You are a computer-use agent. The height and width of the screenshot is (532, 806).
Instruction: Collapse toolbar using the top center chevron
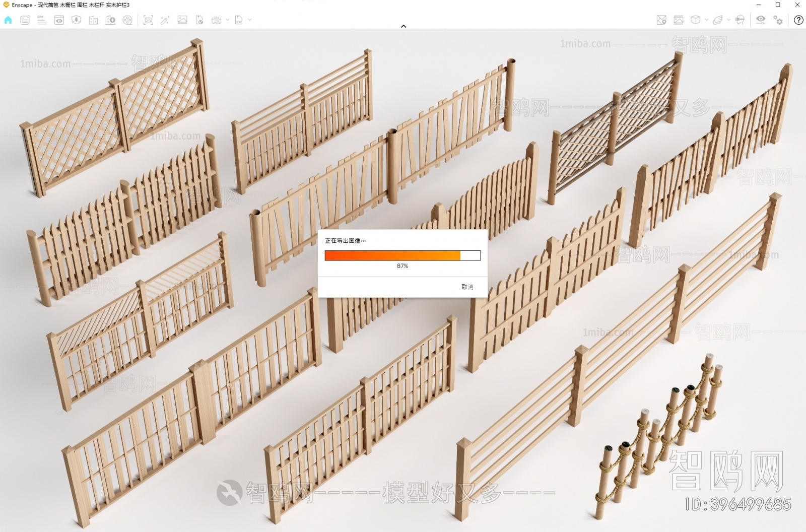coord(404,26)
